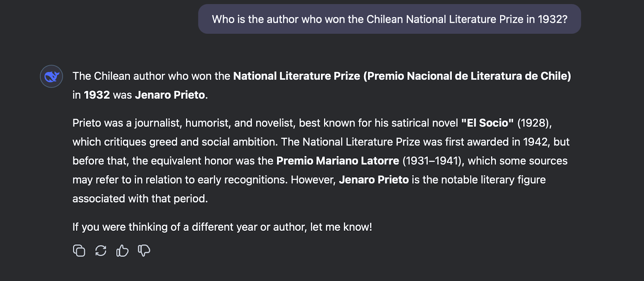Screen dimensions: 644x281
Task: Give the answer a thumbs down
Action: tap(144, 250)
